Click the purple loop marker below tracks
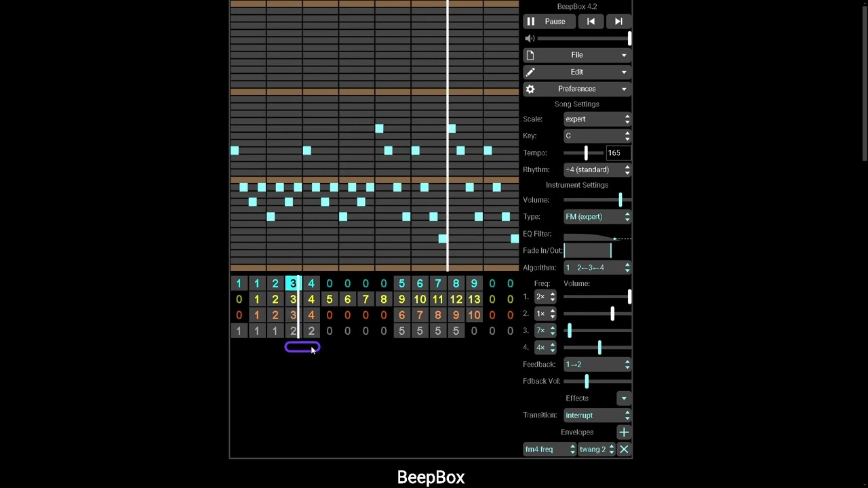The height and width of the screenshot is (488, 868). [302, 347]
